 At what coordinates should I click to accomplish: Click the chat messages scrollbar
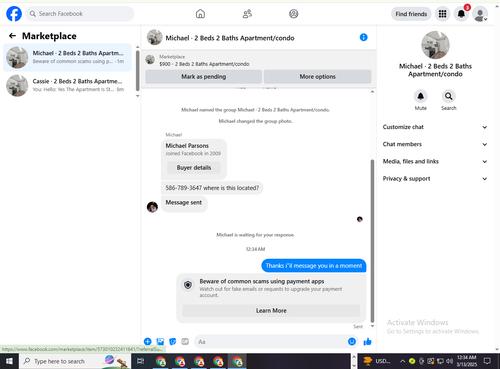(372, 241)
